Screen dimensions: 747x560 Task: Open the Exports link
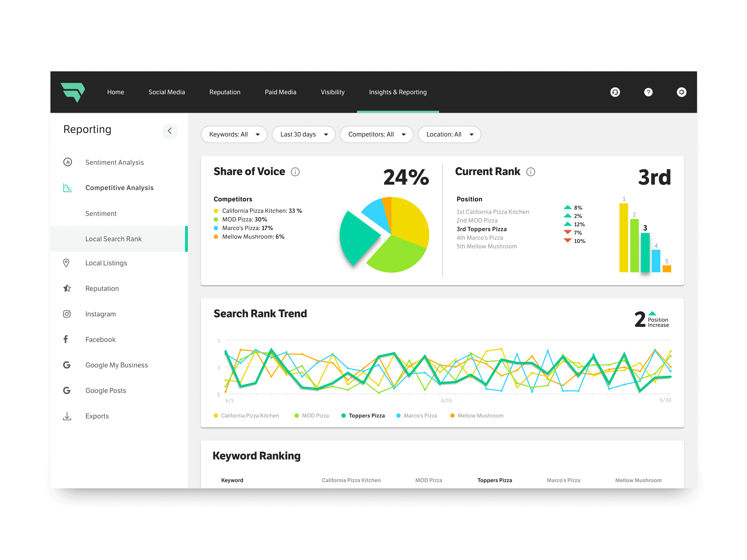pos(97,416)
